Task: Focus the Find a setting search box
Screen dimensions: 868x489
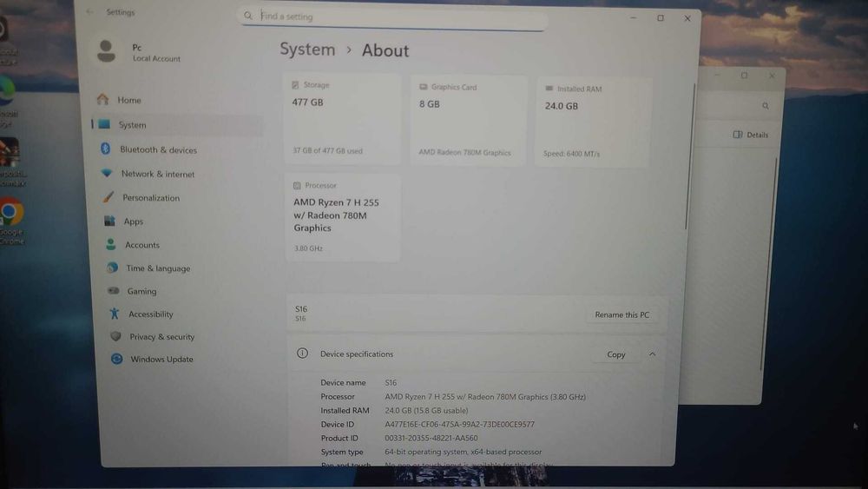Action: pyautogui.click(x=393, y=17)
